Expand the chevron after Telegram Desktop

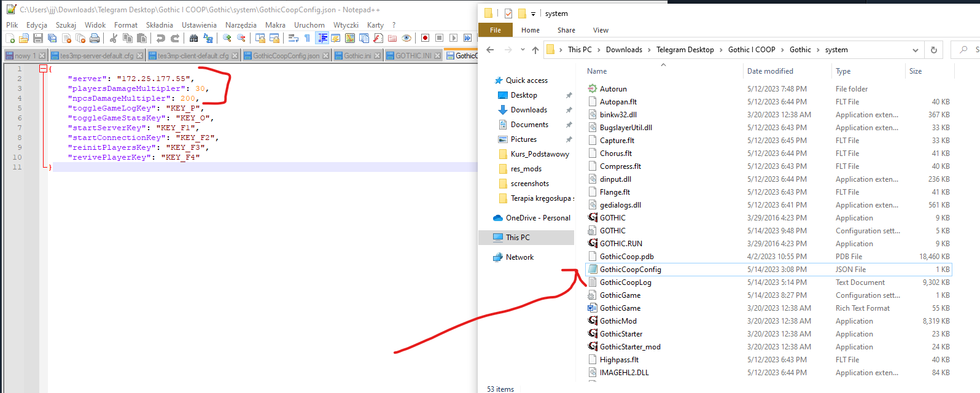pos(721,50)
